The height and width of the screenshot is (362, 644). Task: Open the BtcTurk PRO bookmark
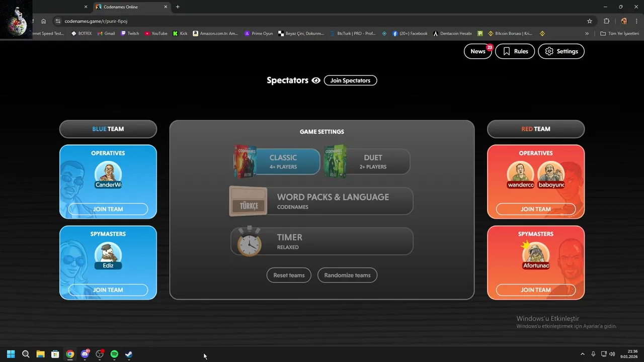353,34
